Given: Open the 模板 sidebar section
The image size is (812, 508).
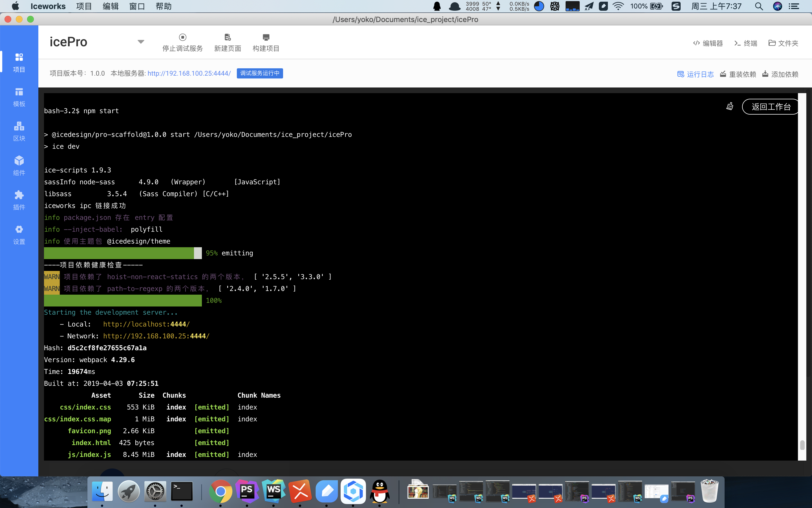Looking at the screenshot, I should click(19, 97).
